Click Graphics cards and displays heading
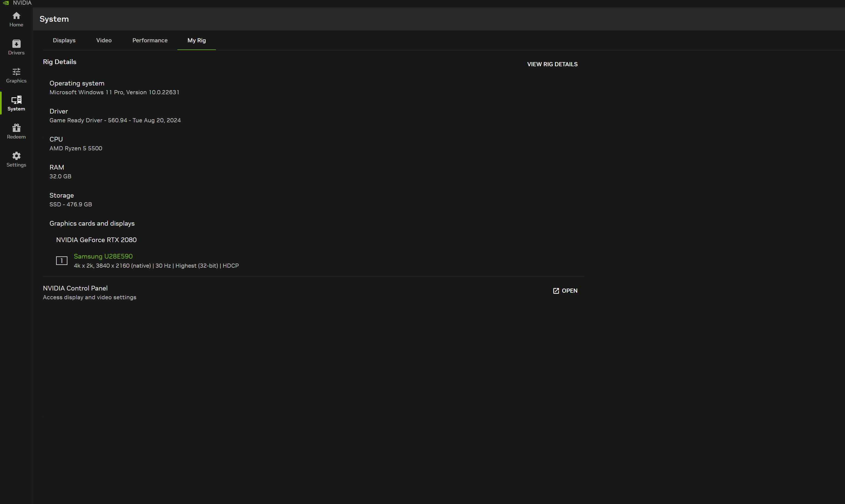This screenshot has width=845, height=504. [92, 223]
